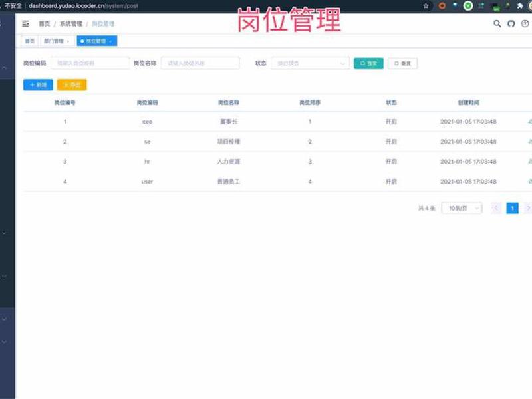
Task: Select the ceo code cell
Action: coord(147,122)
